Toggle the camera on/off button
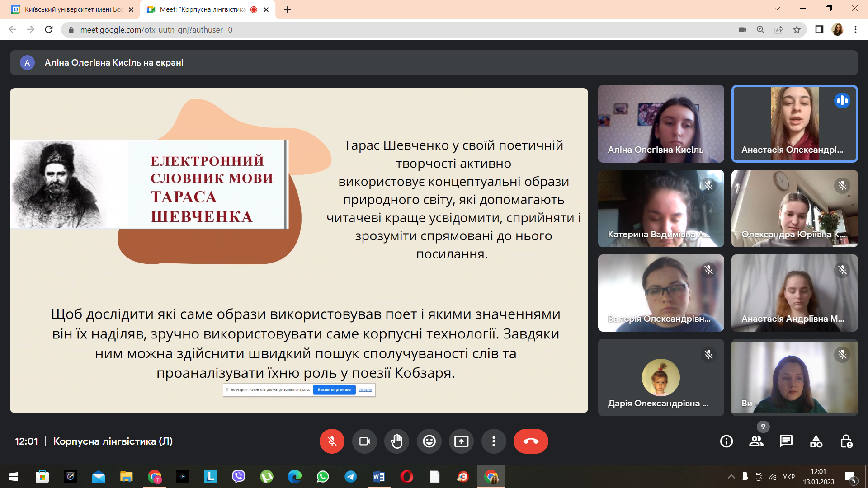Screen dimensions: 868x488 364,441
